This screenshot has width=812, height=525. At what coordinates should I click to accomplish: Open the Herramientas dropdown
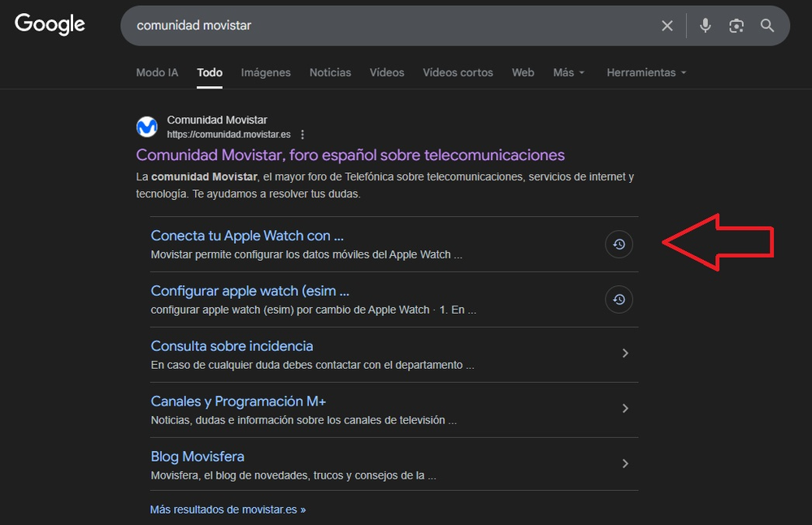click(646, 72)
